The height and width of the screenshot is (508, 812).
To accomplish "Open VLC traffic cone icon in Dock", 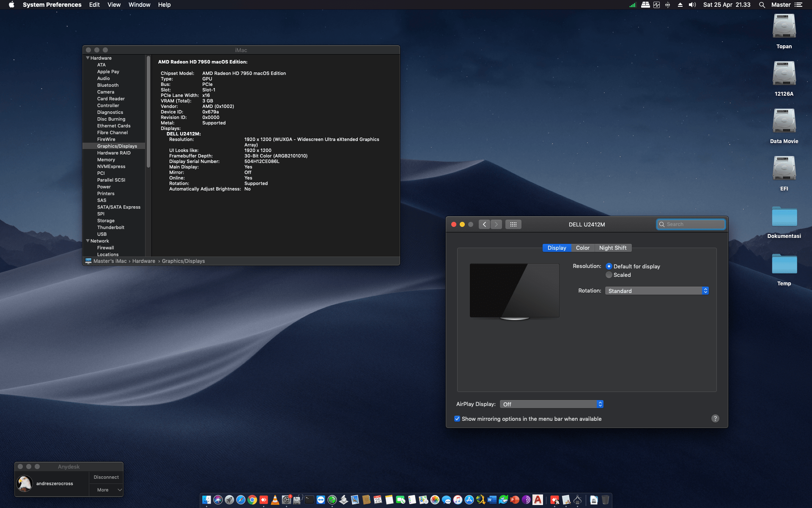I will point(275,500).
